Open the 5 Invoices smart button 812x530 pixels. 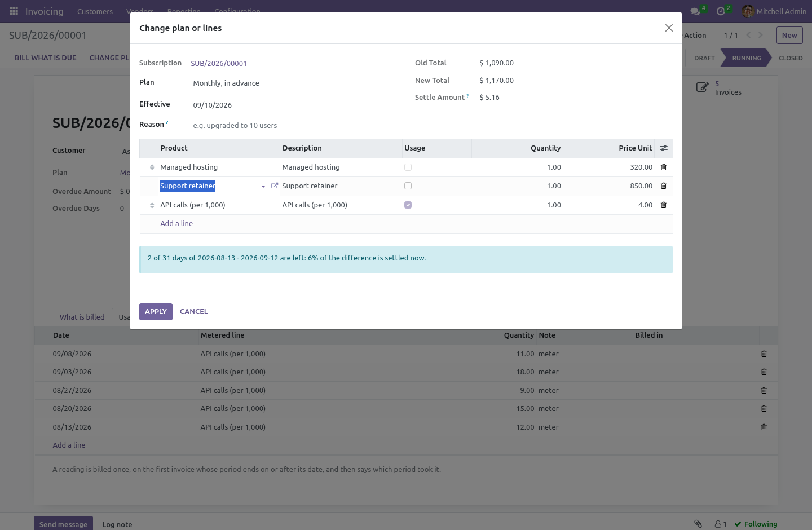731,88
